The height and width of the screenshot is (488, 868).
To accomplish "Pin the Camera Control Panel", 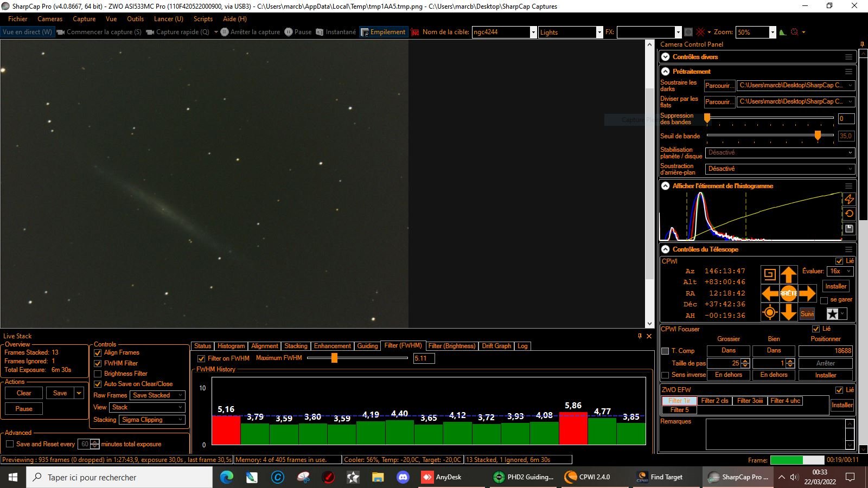I will [862, 44].
